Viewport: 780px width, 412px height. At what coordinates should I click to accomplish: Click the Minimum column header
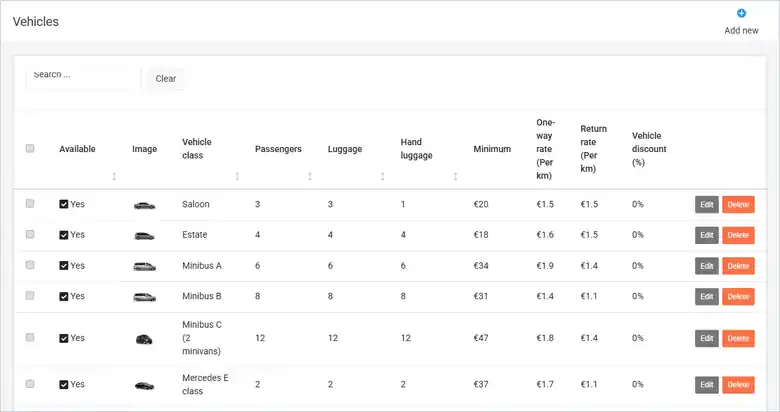[x=492, y=149]
